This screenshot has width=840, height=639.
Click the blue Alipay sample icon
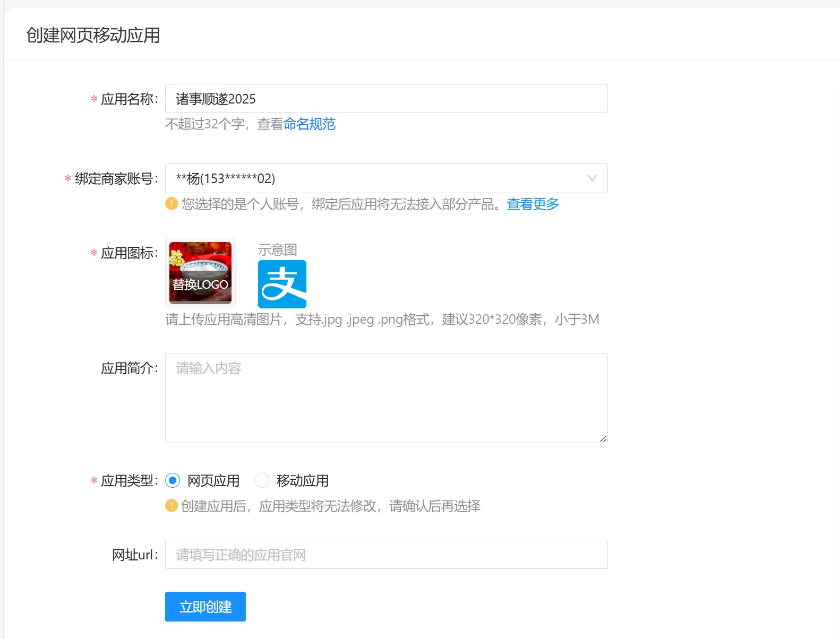282,284
